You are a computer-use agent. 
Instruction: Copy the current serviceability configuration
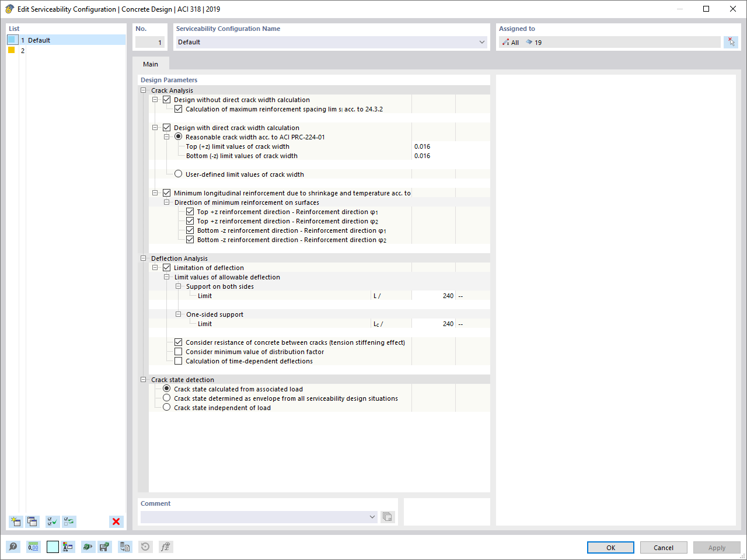coord(33,521)
